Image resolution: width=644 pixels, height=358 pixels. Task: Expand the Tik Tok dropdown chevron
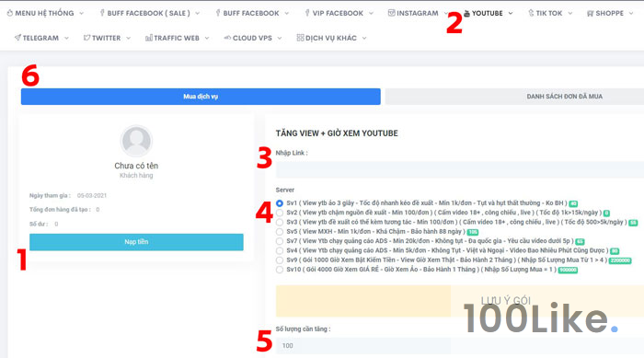(x=570, y=13)
